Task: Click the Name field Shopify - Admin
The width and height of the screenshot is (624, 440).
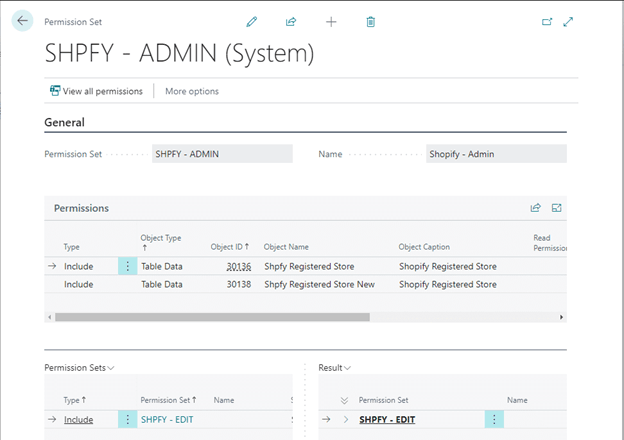Action: (x=496, y=154)
